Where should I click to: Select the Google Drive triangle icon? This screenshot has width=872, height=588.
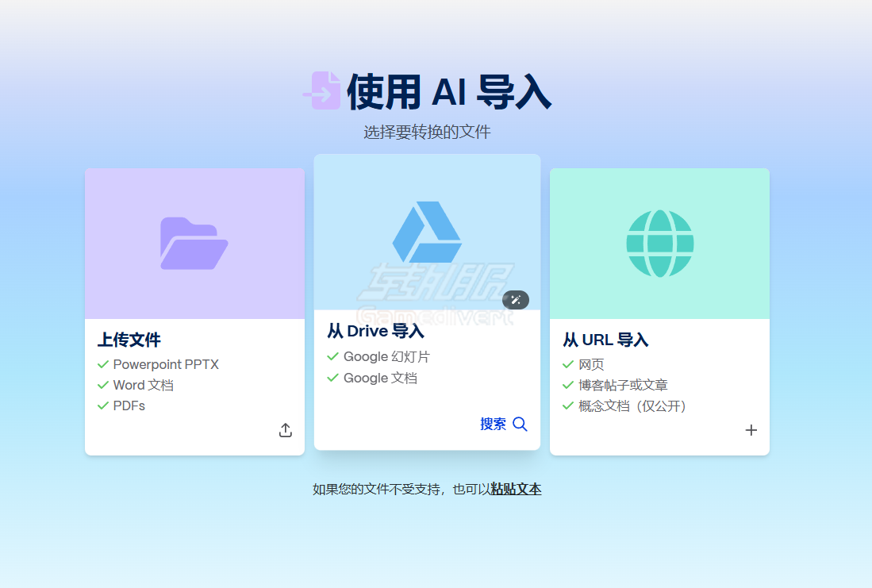(427, 232)
